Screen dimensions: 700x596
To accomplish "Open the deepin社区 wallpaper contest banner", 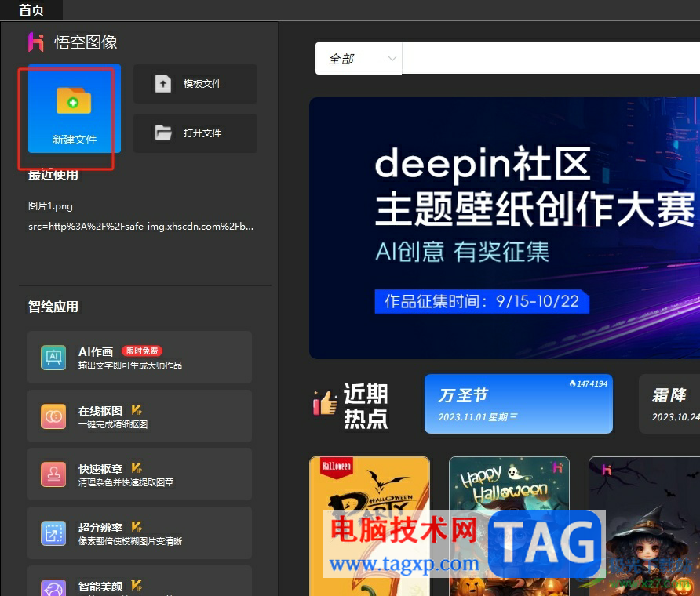I will pos(505,228).
